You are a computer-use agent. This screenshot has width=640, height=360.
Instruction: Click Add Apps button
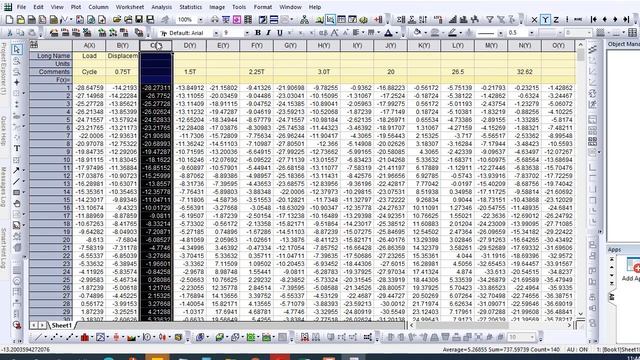631,269
